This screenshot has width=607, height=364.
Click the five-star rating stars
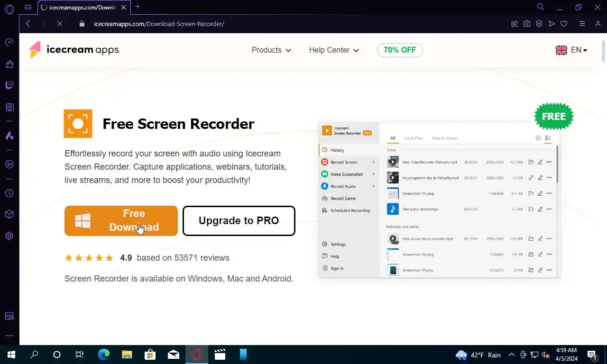point(89,258)
